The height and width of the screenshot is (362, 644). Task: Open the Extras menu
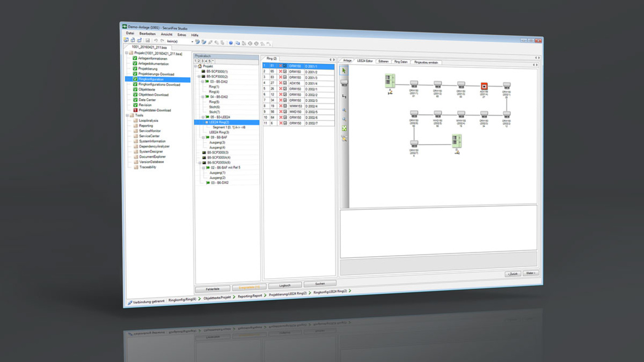(x=183, y=34)
